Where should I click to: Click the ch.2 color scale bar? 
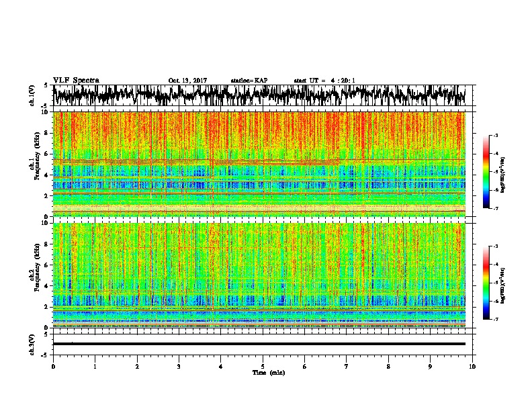point(486,283)
